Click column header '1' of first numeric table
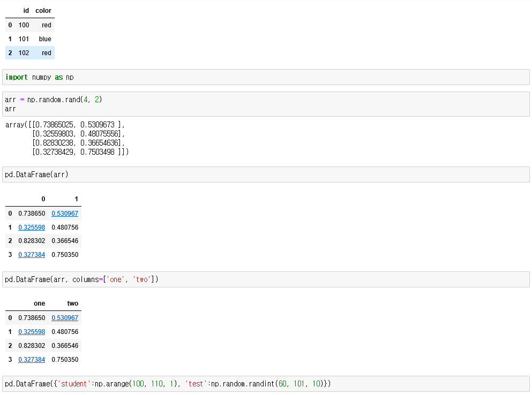The image size is (532, 395). [76, 199]
